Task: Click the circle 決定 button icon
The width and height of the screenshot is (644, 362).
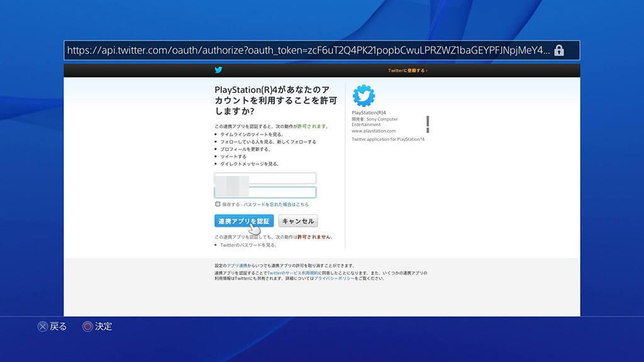Action: [x=87, y=326]
